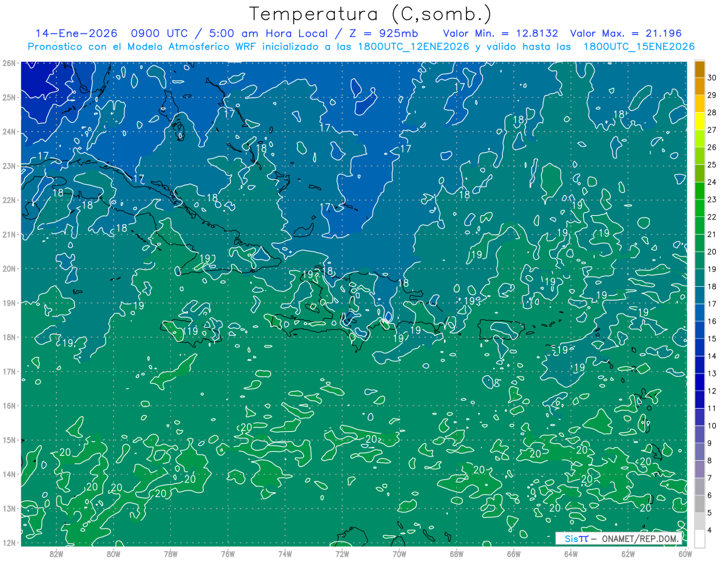Select the 12N latitude label
Screen dimensions: 728x562
pyautogui.click(x=8, y=543)
